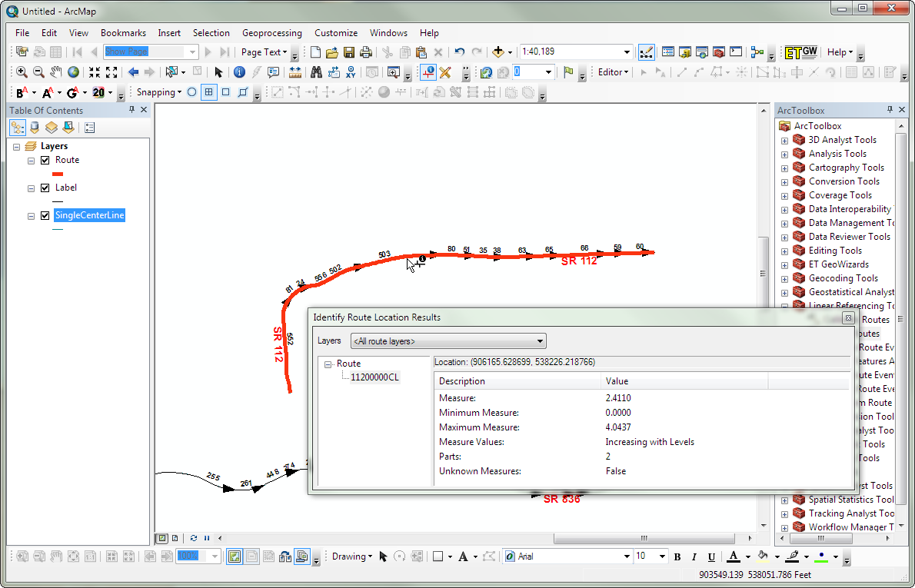This screenshot has height=588, width=915.
Task: Open the Go To XY tool
Action: pos(350,72)
